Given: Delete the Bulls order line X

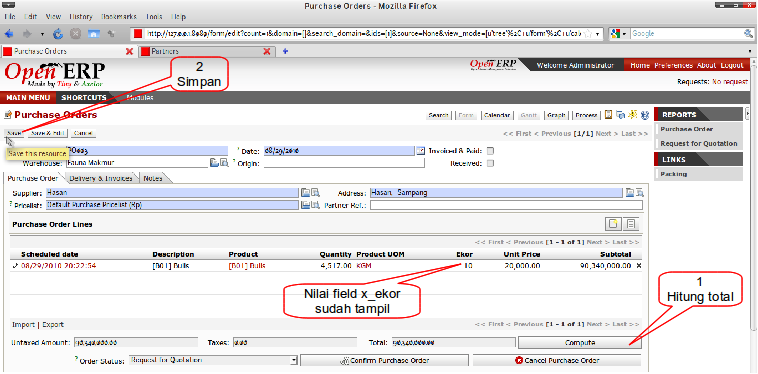Looking at the screenshot, I should pos(639,266).
